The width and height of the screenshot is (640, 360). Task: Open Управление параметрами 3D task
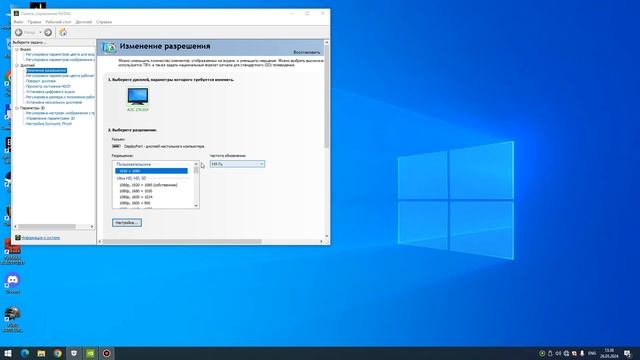[50, 118]
